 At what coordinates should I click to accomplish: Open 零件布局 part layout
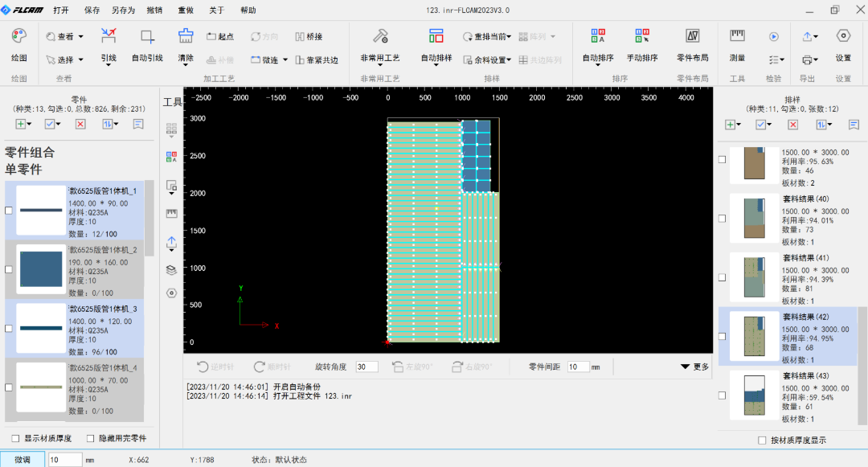pyautogui.click(x=693, y=44)
